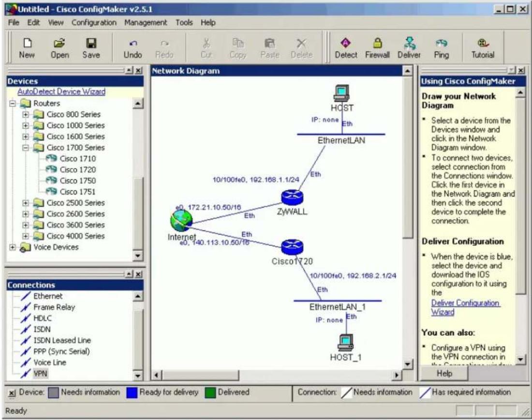This screenshot has height=420, width=532.
Task: Open the Management menu
Action: coord(146,22)
